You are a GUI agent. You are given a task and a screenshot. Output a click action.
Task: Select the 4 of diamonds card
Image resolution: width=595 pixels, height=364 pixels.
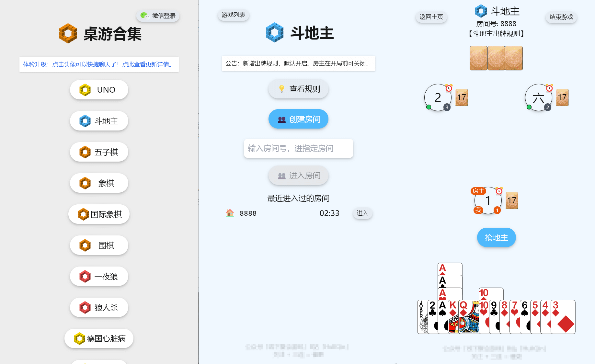coord(545,317)
